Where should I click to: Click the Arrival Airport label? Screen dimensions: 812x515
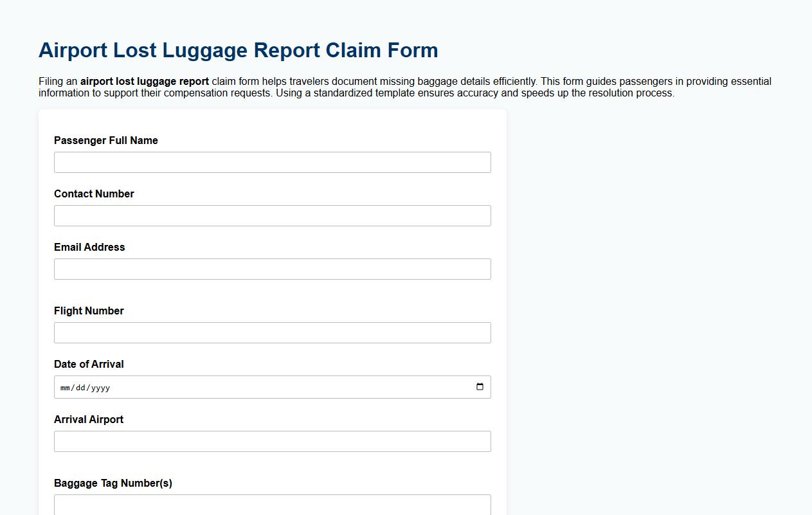[x=89, y=419]
